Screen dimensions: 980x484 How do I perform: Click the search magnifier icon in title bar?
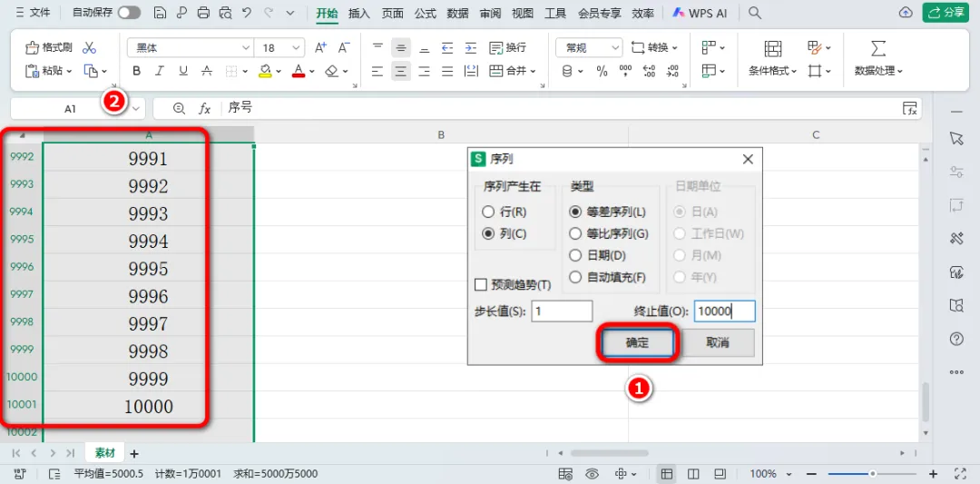coord(755,13)
